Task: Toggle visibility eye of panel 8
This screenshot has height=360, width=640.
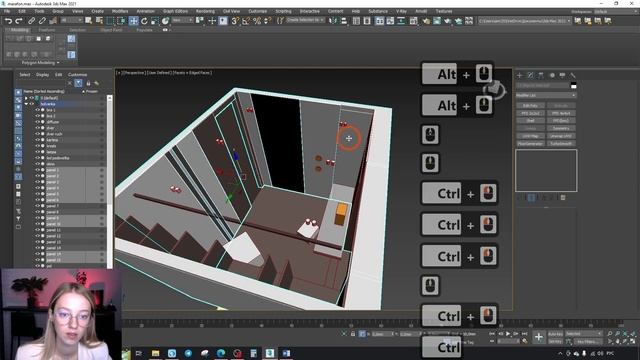Action: pos(38,212)
